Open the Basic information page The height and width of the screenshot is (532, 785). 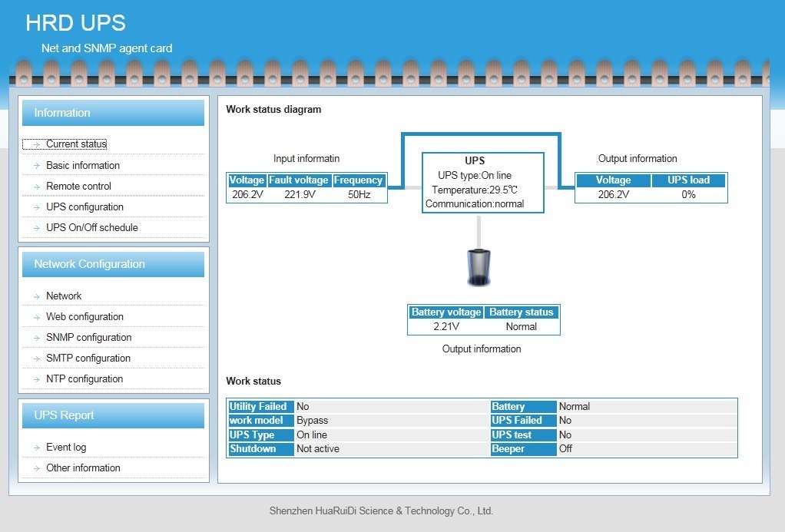tap(82, 165)
